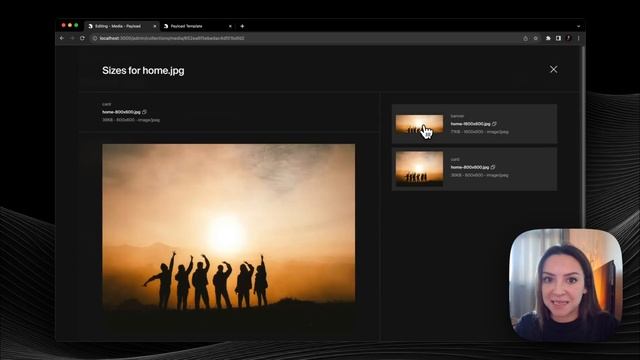Click the size details above the preview

(131, 120)
